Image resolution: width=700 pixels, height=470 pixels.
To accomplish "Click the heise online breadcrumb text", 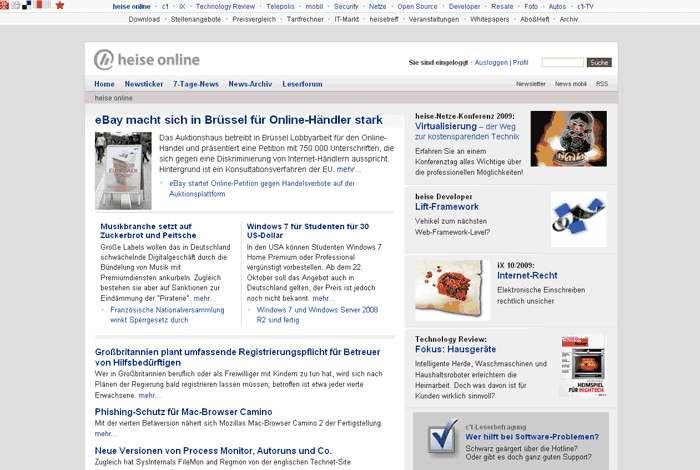I will point(113,98).
